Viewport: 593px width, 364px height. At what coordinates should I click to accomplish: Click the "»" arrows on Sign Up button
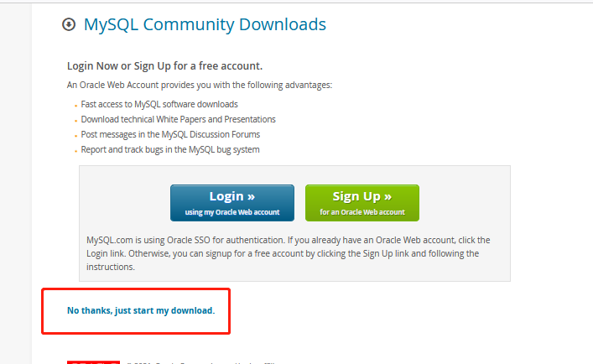point(388,196)
